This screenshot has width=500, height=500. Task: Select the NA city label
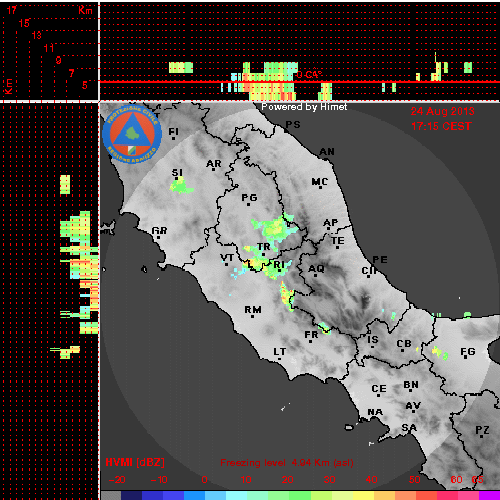(x=375, y=412)
